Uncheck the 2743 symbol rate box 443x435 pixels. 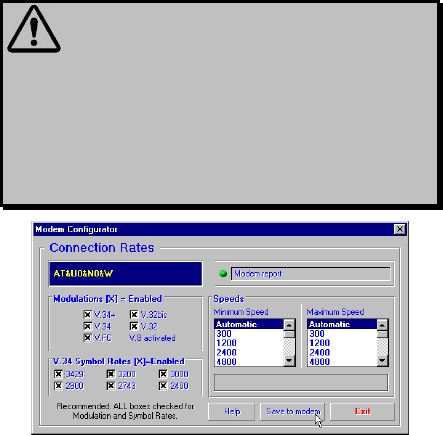111,386
